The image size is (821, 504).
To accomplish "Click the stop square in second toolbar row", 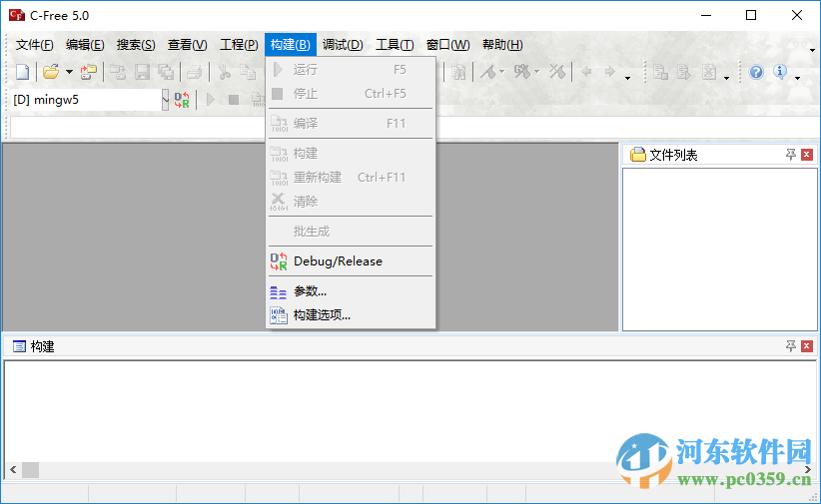I will point(234,100).
